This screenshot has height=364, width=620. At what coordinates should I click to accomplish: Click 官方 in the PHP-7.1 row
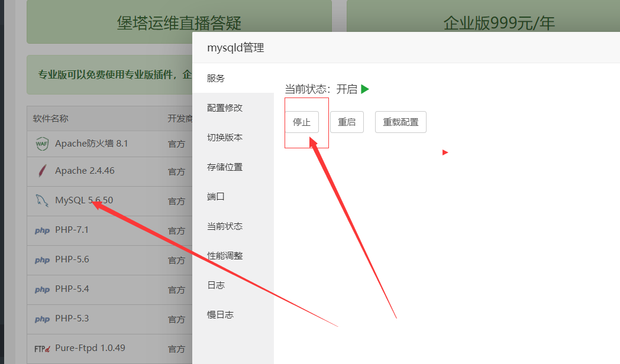(x=176, y=231)
